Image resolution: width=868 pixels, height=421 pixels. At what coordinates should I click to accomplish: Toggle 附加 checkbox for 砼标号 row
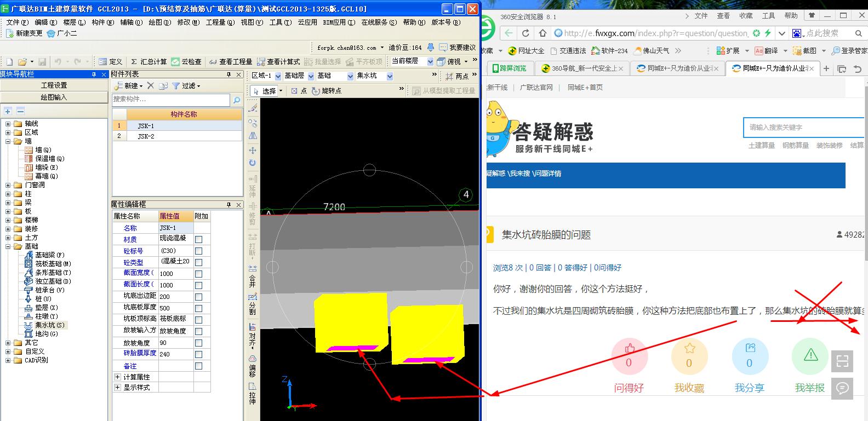(198, 251)
